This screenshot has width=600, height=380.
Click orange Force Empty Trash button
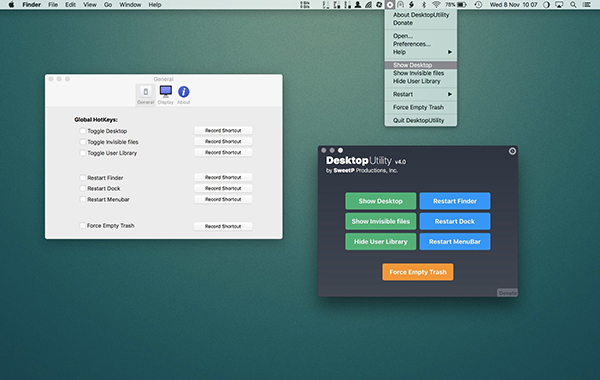(x=418, y=272)
